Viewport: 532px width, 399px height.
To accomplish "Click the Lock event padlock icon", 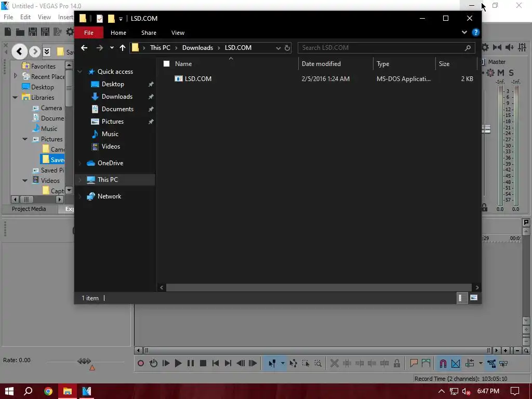I will 396,363.
